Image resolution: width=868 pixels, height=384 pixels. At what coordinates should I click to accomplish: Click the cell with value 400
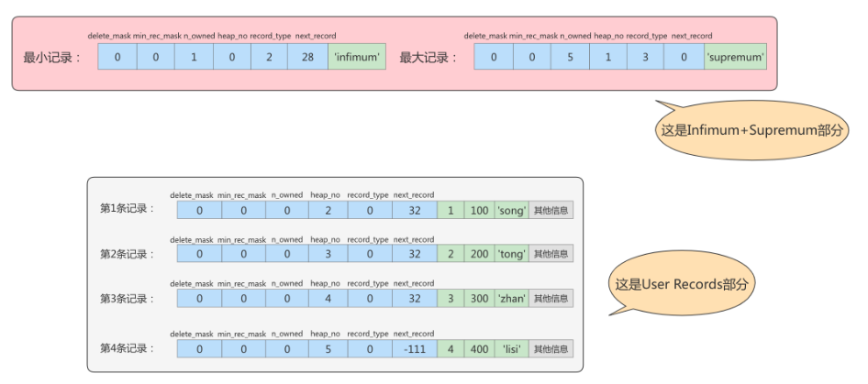coord(479,348)
